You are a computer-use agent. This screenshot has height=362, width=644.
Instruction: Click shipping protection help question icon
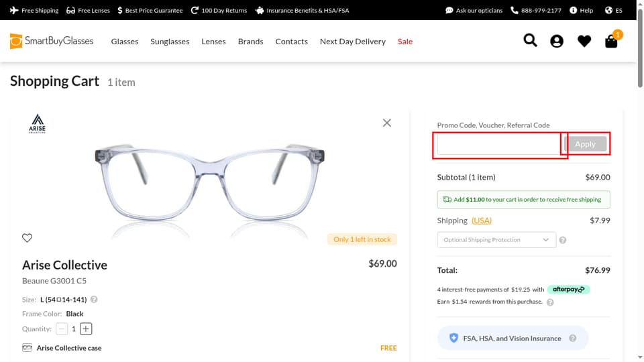click(x=563, y=240)
